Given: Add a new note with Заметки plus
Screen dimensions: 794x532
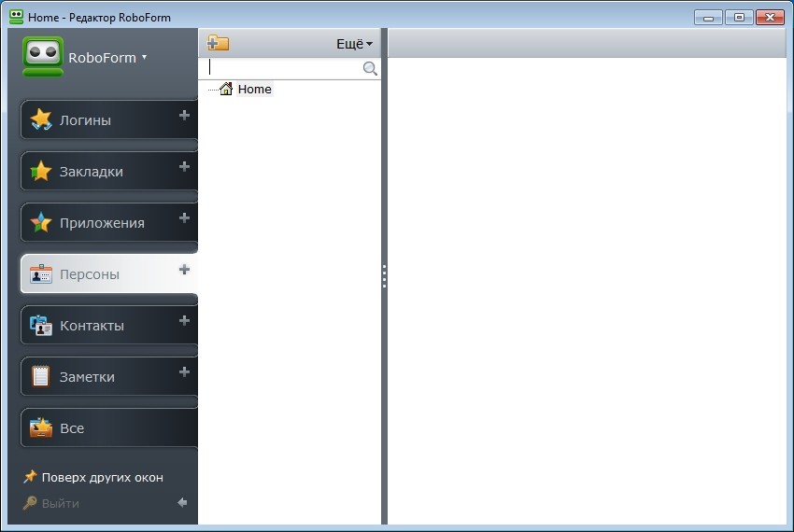Looking at the screenshot, I should [184, 372].
